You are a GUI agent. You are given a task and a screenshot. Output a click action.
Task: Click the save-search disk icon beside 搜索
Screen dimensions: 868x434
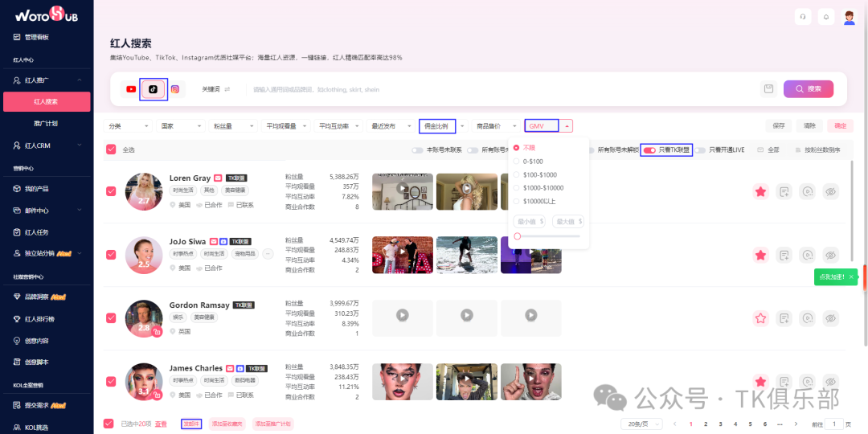(x=768, y=89)
